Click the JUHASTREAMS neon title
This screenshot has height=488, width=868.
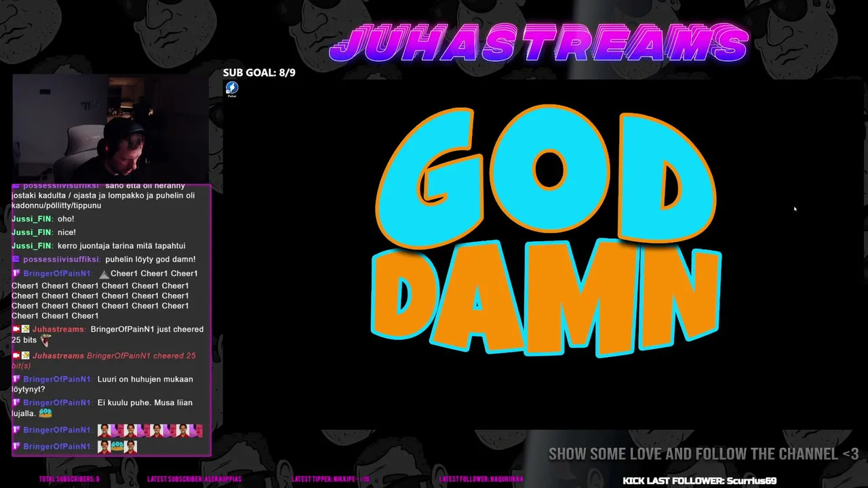pyautogui.click(x=538, y=44)
